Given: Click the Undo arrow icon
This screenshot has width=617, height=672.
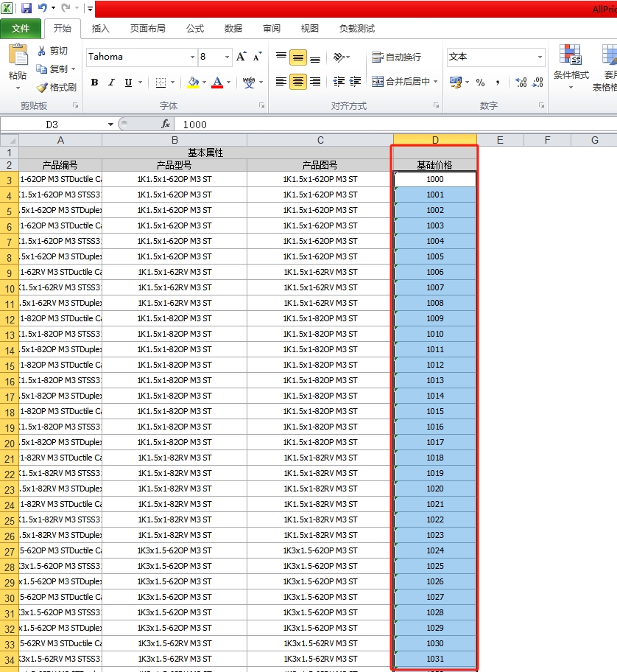Looking at the screenshot, I should 43,7.
